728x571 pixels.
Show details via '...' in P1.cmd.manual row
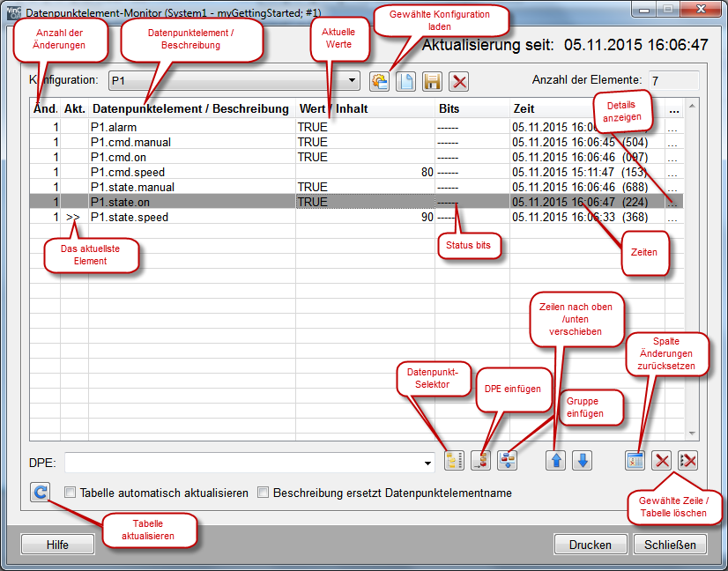[x=672, y=142]
